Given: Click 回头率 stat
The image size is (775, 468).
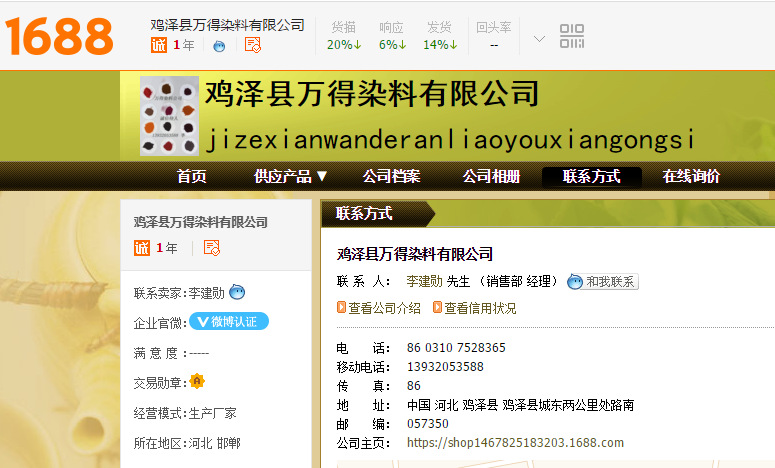Looking at the screenshot, I should coord(494,36).
